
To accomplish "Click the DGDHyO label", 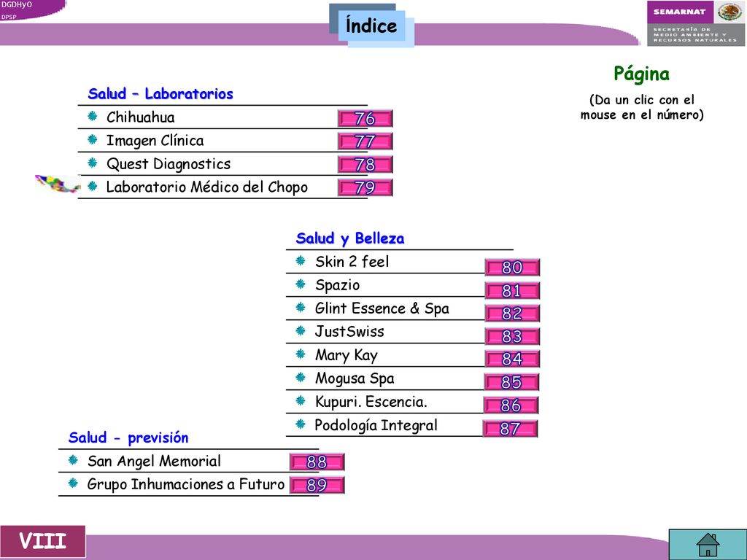I will pos(16,5).
